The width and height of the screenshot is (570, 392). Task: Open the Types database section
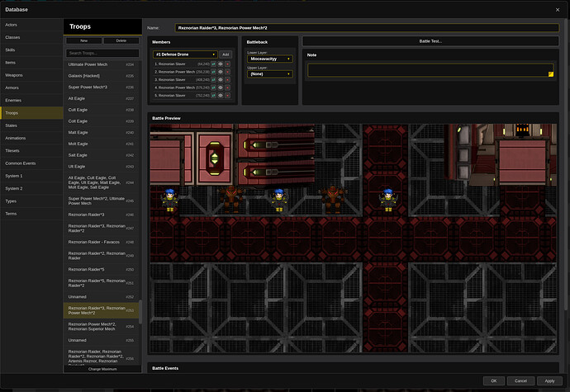pos(31,201)
